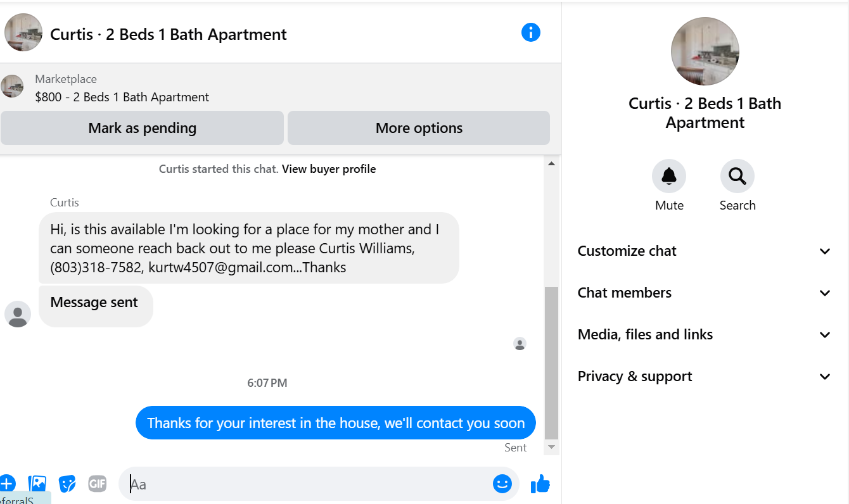Mute this conversation with the bell icon
Viewport: 849px width, 504px height.
[669, 176]
